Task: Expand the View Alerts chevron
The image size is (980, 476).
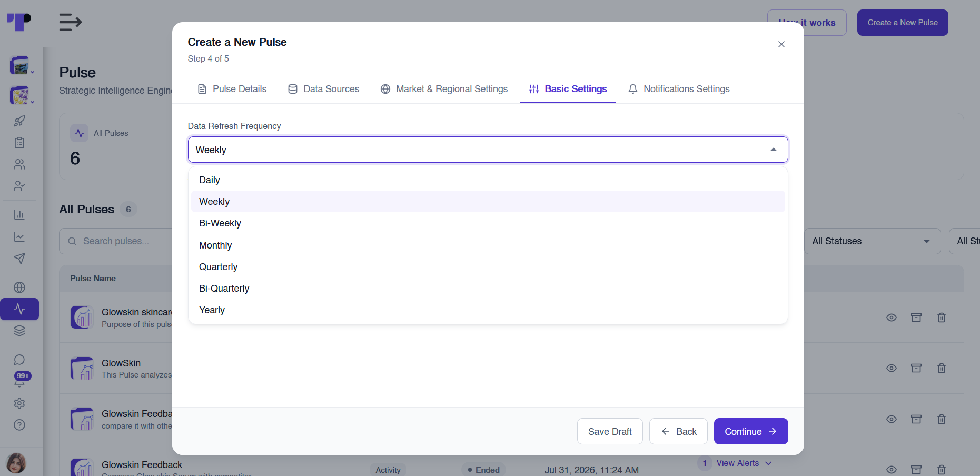Action: 768,463
